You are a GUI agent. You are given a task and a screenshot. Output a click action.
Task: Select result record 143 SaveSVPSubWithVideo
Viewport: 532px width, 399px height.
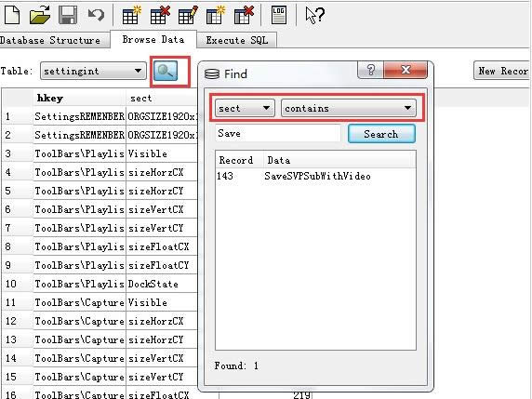click(315, 176)
